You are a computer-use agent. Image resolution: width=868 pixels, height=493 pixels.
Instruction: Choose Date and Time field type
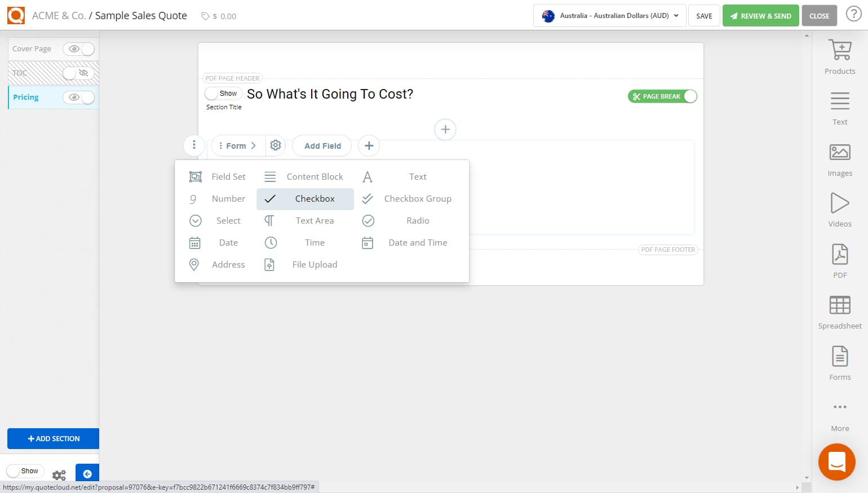click(418, 242)
